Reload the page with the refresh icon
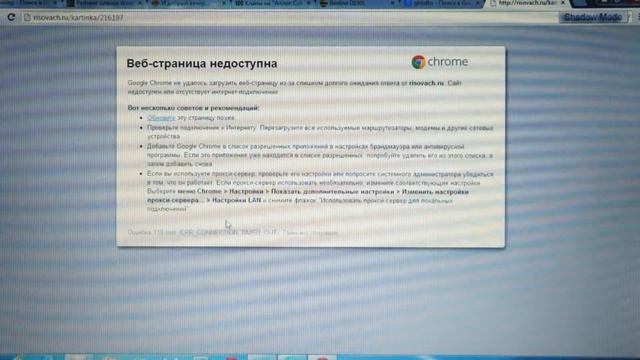Screen dimensions: 640x360 click(x=11, y=18)
